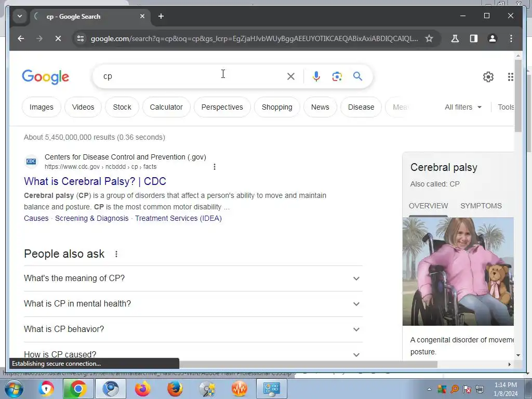Image resolution: width=532 pixels, height=399 pixels.
Task: Click the blue magnifier search button
Action: [357, 76]
